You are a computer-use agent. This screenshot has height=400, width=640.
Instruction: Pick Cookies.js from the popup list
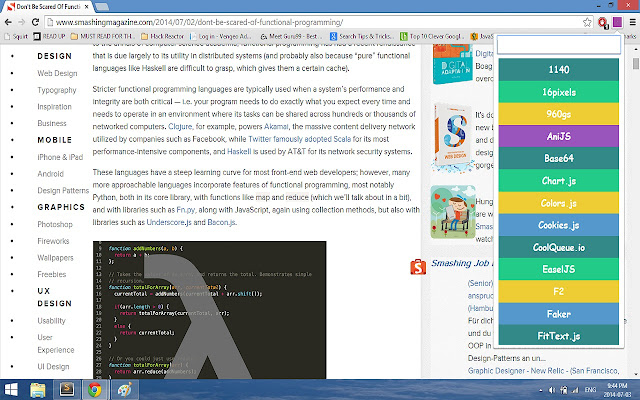558,225
